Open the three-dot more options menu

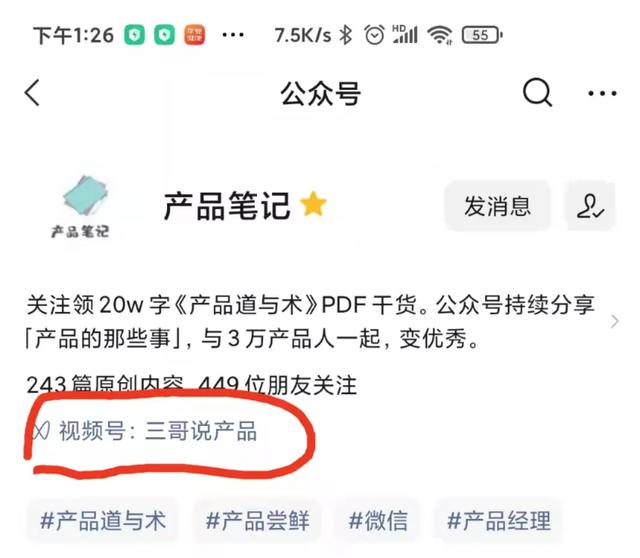[x=602, y=93]
